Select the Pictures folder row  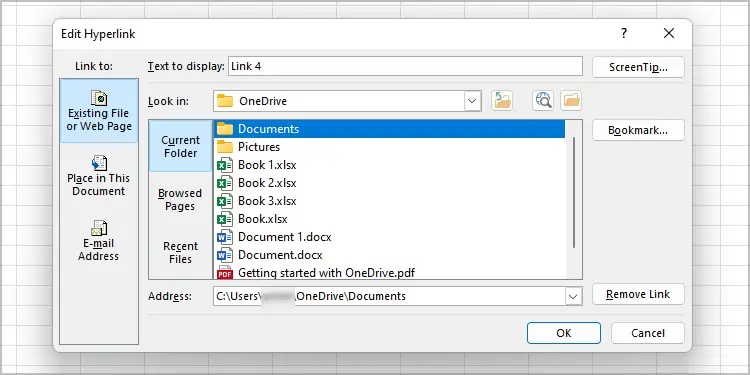point(389,147)
